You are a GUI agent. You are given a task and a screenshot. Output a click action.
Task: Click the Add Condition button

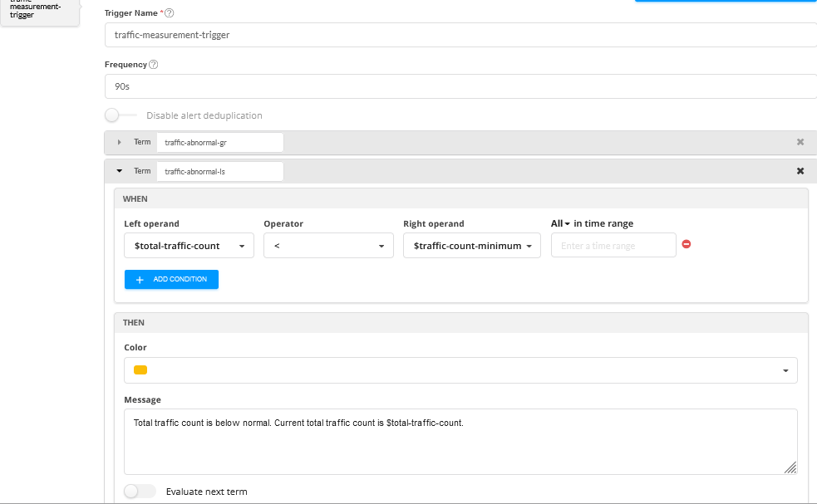pyautogui.click(x=171, y=280)
